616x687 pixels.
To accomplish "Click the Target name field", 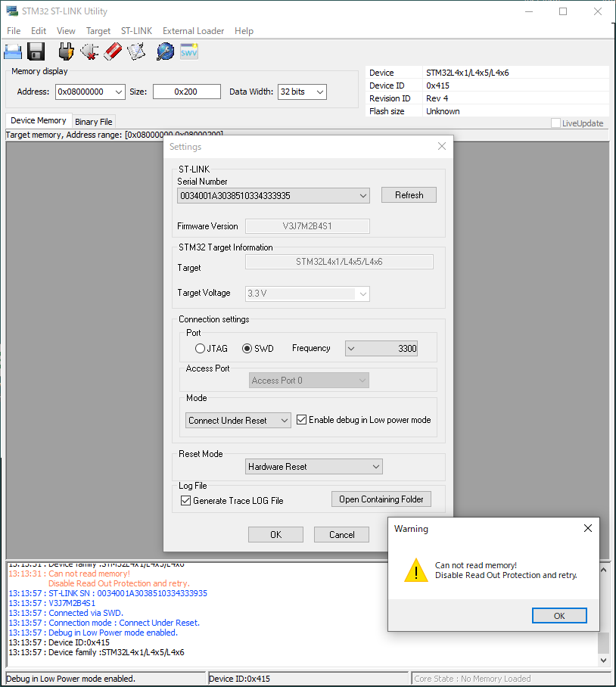I will click(x=339, y=262).
